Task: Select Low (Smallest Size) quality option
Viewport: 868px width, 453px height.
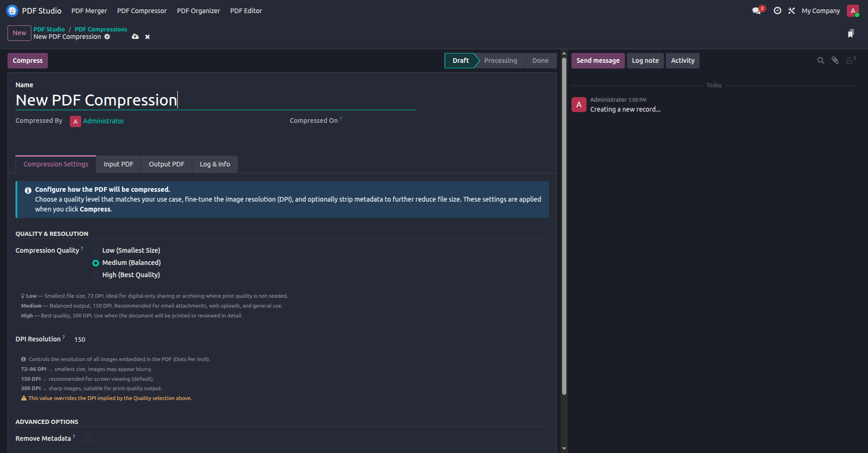Action: [96, 251]
